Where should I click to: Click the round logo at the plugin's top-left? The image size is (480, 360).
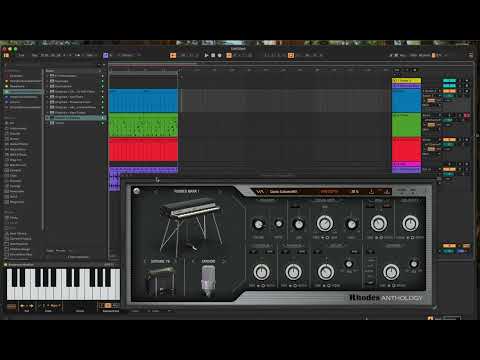[x=137, y=191]
